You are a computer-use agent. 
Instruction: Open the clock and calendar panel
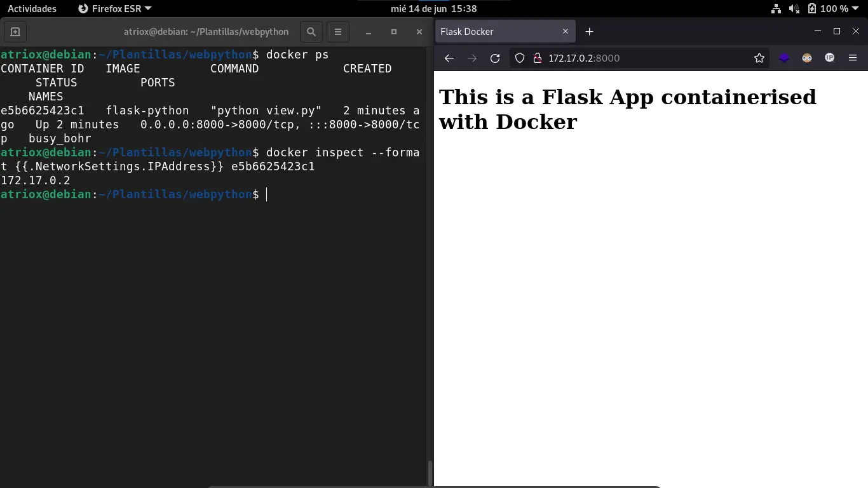tap(433, 9)
